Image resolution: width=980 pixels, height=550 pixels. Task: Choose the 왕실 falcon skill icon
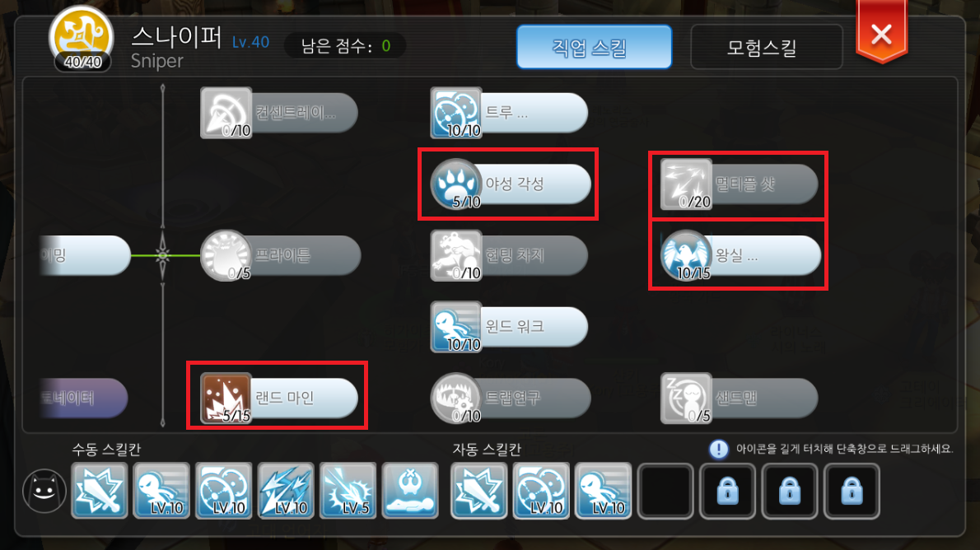(686, 255)
